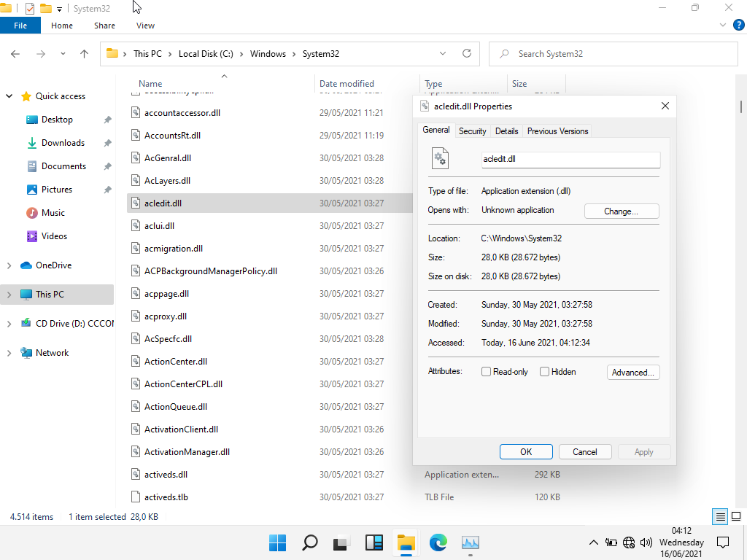Click the New folder quick access icon
The width and height of the screenshot is (747, 560).
tap(46, 9)
